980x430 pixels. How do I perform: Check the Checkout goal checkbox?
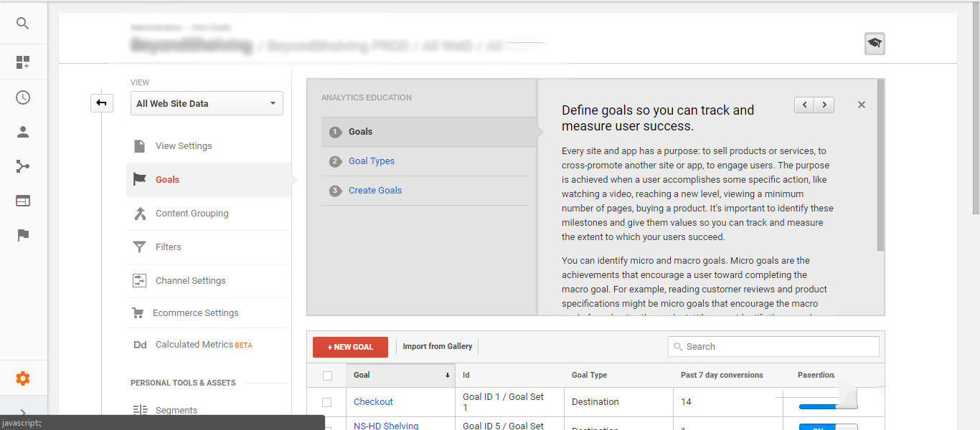pyautogui.click(x=327, y=402)
